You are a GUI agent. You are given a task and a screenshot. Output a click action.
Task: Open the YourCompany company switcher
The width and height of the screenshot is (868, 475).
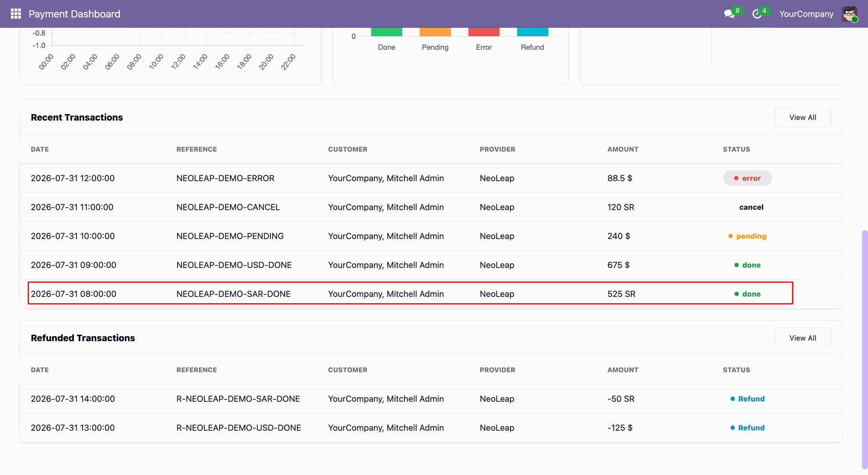[x=806, y=14]
